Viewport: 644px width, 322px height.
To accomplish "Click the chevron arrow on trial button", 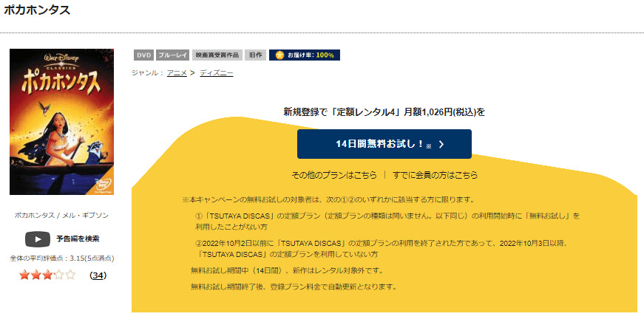I will point(441,145).
